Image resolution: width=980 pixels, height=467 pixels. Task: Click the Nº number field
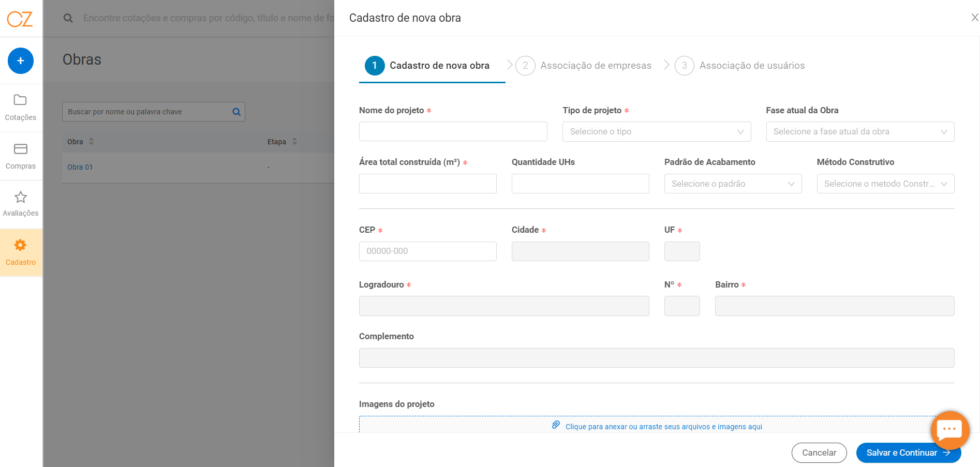point(682,306)
